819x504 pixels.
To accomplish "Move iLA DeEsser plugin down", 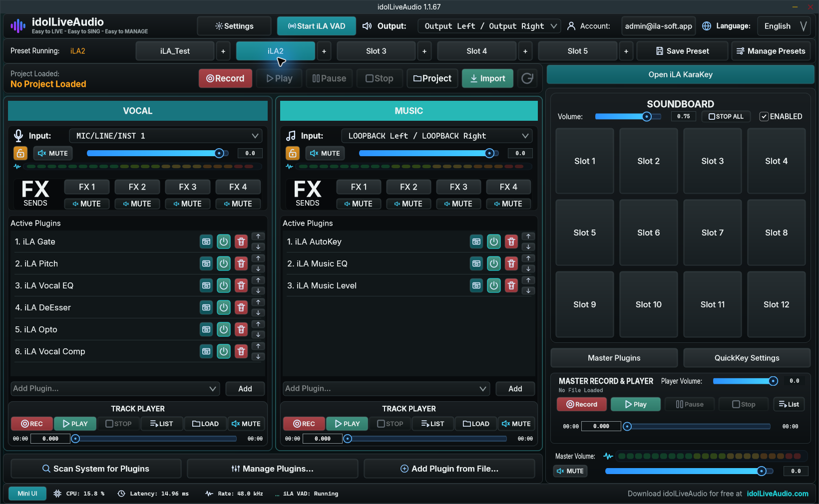I will pyautogui.click(x=258, y=313).
